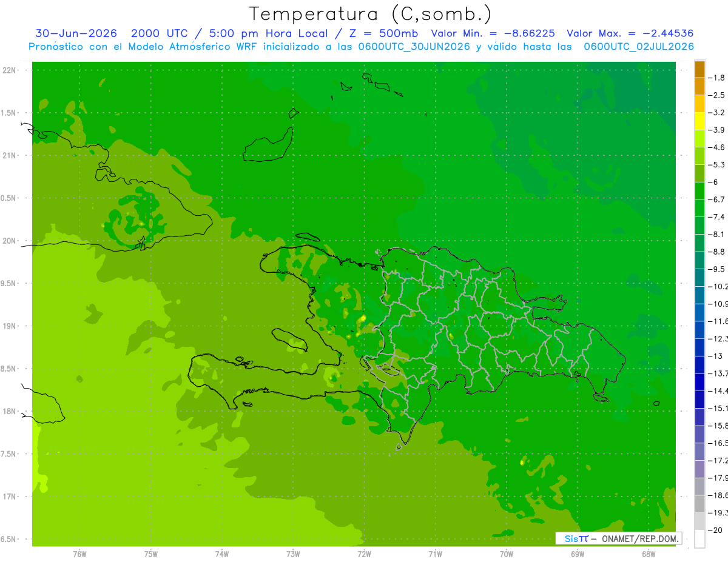Click the dark orange swatch above -1.8

click(699, 69)
